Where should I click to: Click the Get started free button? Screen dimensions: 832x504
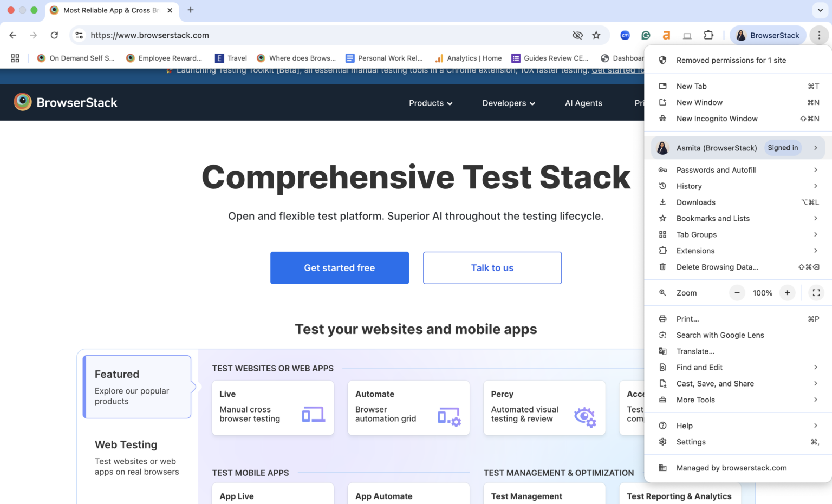[x=339, y=267]
